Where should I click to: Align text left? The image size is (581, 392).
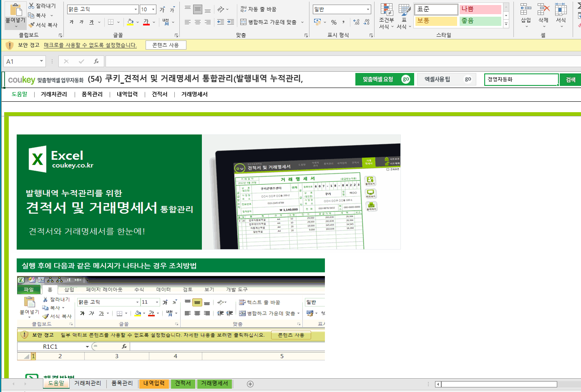point(188,22)
